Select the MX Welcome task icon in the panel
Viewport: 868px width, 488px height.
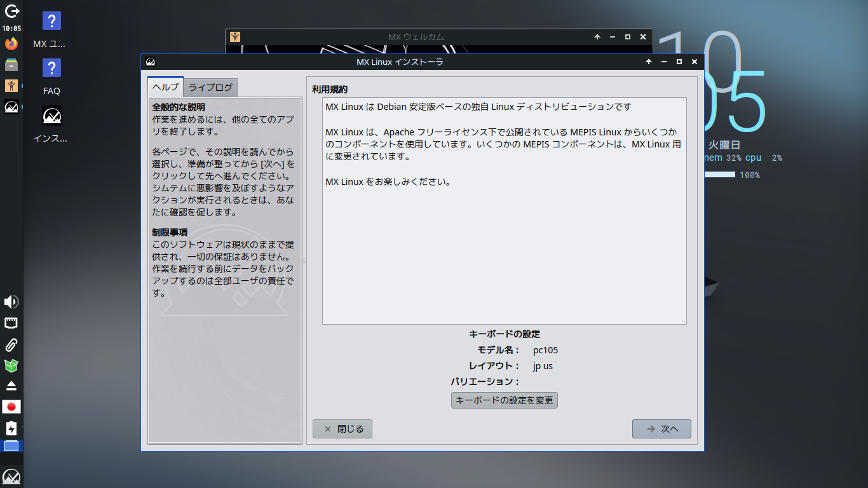coord(11,86)
